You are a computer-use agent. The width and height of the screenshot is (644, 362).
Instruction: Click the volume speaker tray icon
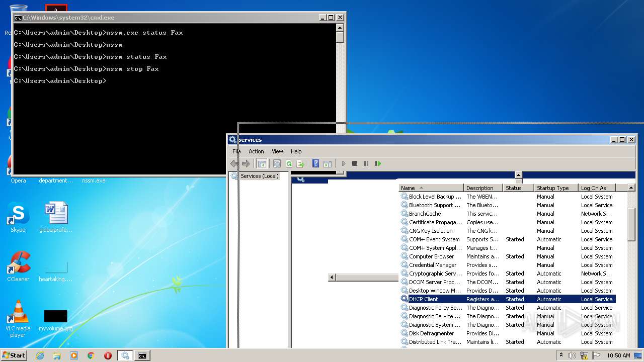[x=572, y=355]
